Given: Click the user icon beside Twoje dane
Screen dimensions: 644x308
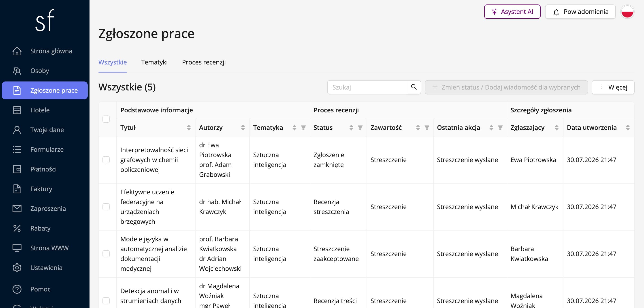Looking at the screenshot, I should point(17,130).
